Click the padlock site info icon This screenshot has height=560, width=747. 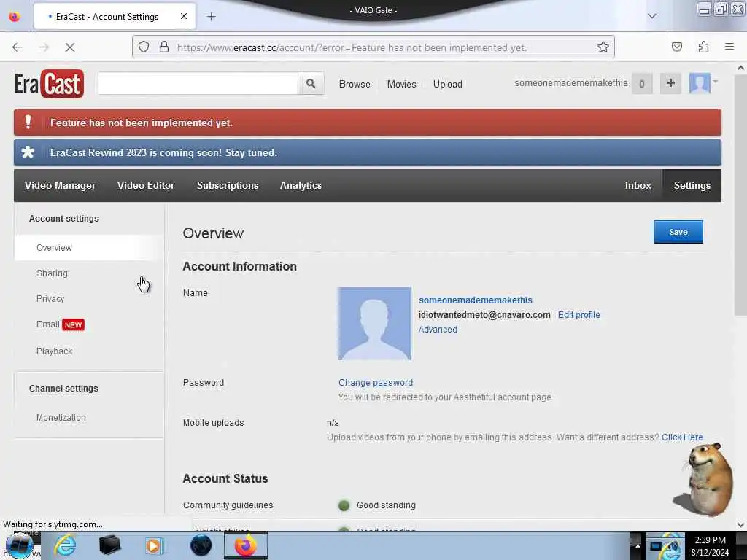[x=164, y=47]
